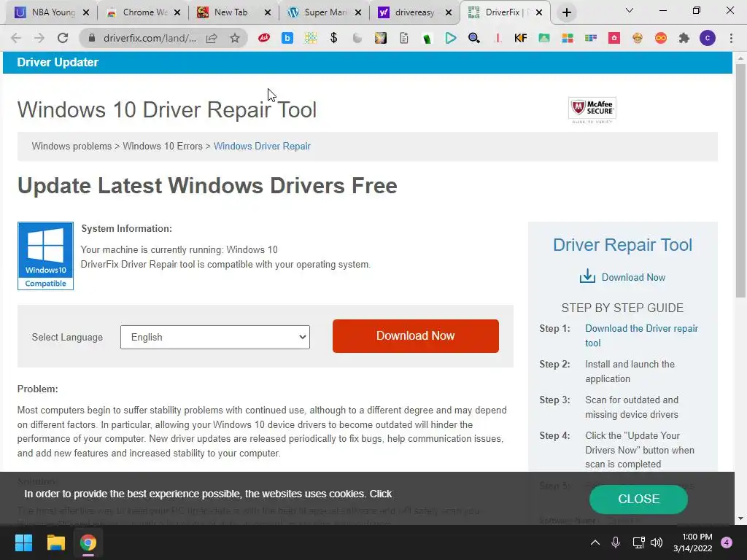Open the gray moon extension icon
The width and height of the screenshot is (747, 560).
tap(357, 38)
